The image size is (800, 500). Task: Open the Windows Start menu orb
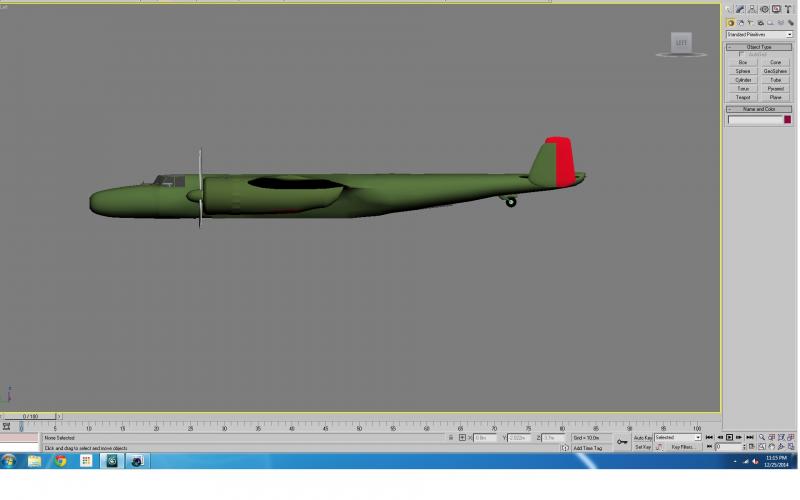(x=9, y=461)
